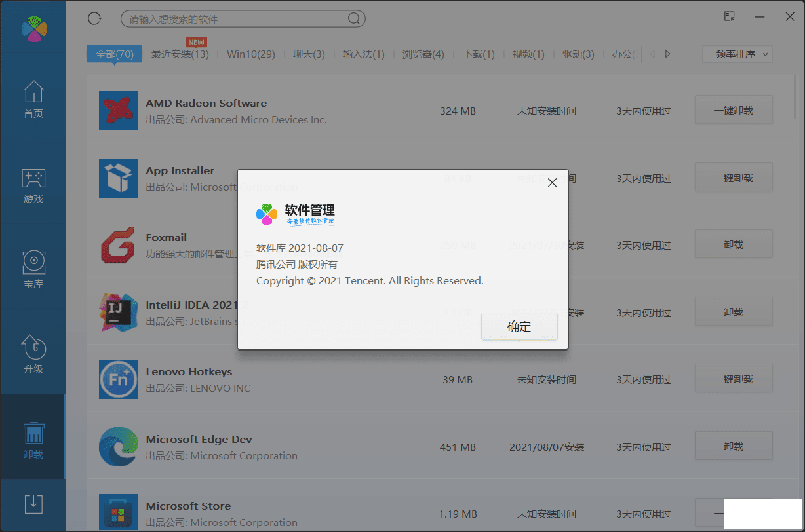Click the 腾讯公司 版权所有 text
This screenshot has width=805, height=532.
coord(297,264)
